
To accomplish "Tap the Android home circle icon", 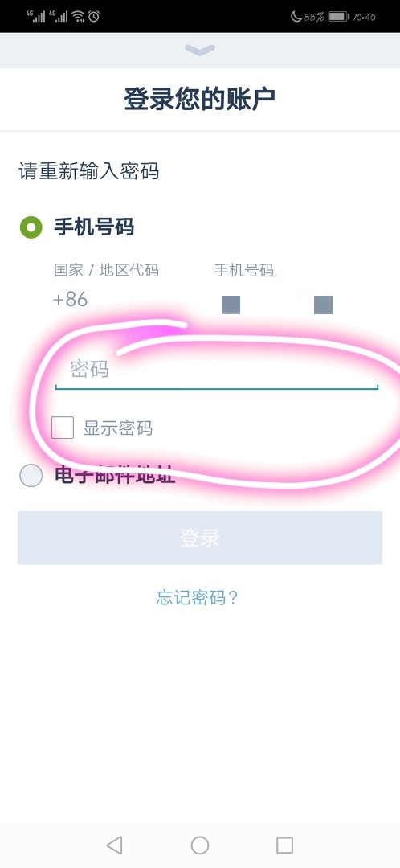I will [200, 845].
